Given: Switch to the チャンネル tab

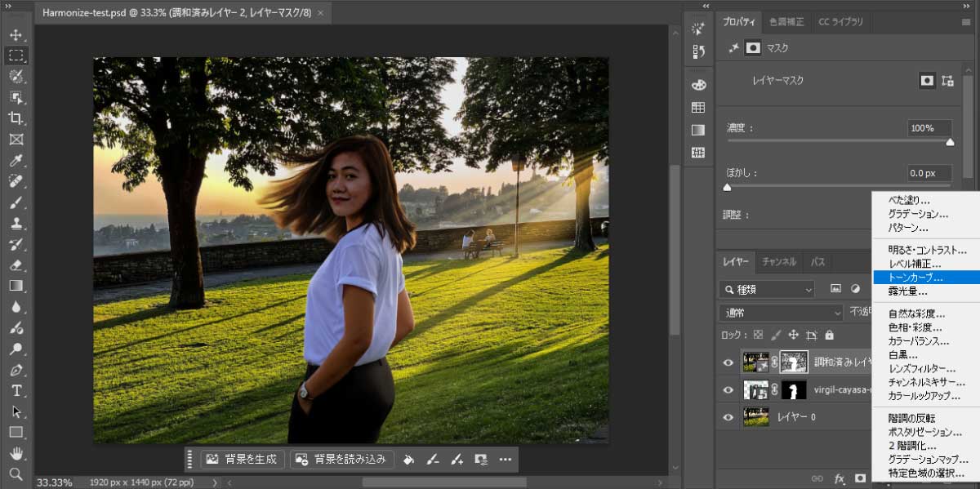Looking at the screenshot, I should [x=779, y=262].
